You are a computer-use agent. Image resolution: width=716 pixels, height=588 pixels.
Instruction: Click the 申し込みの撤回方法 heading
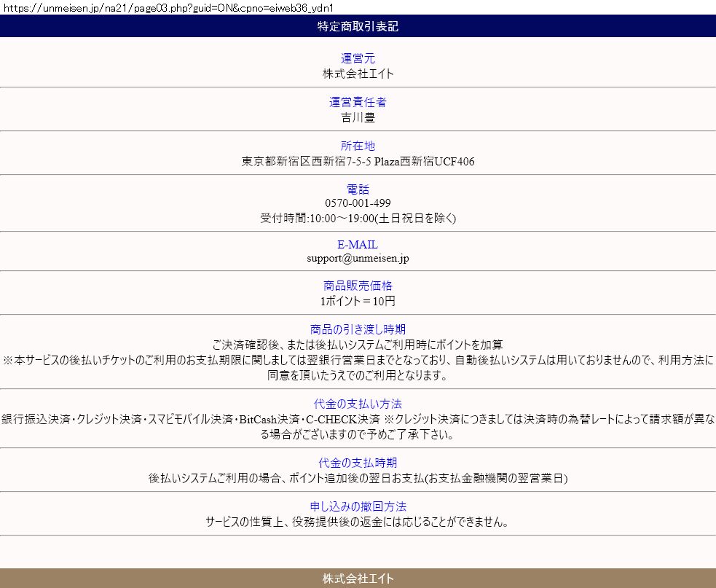point(358,506)
